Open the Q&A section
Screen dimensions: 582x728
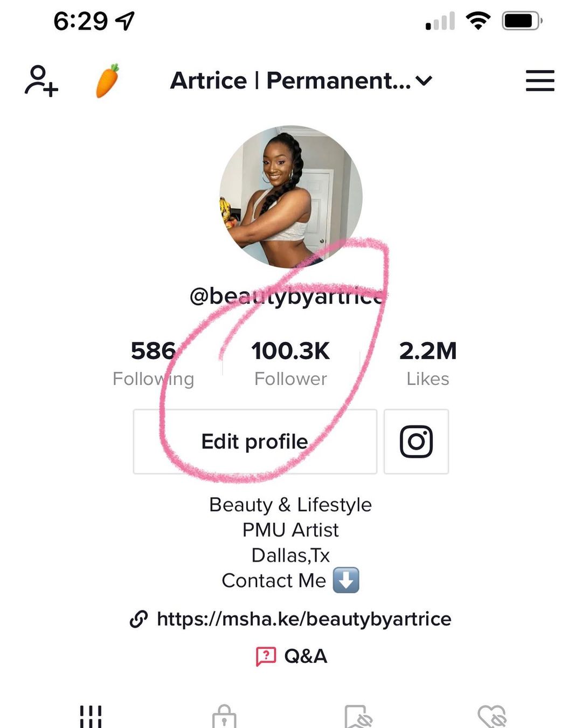(305, 656)
